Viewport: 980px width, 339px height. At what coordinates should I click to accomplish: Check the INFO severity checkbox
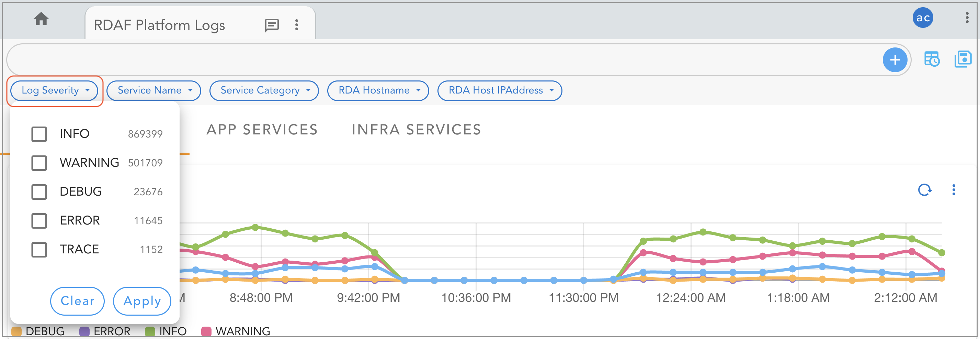39,134
